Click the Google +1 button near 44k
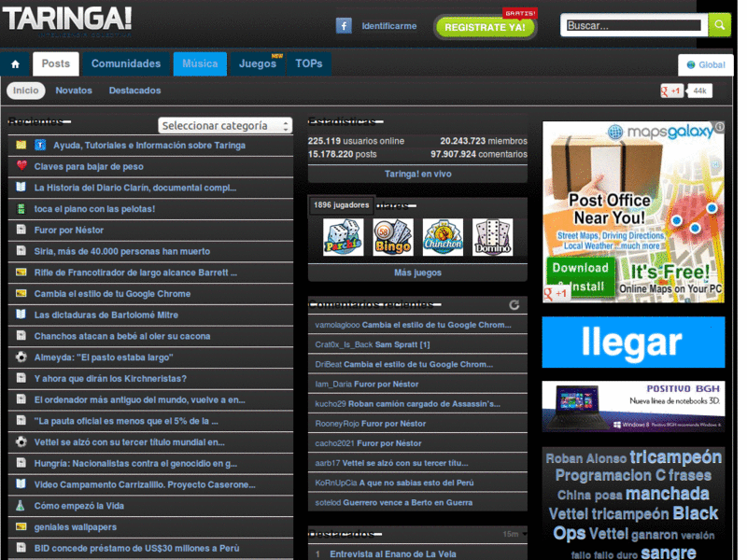The width and height of the screenshot is (747, 560). click(x=671, y=91)
